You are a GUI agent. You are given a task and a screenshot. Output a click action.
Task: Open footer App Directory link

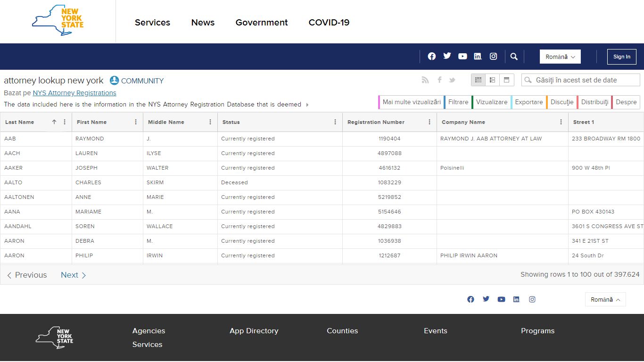[254, 331]
